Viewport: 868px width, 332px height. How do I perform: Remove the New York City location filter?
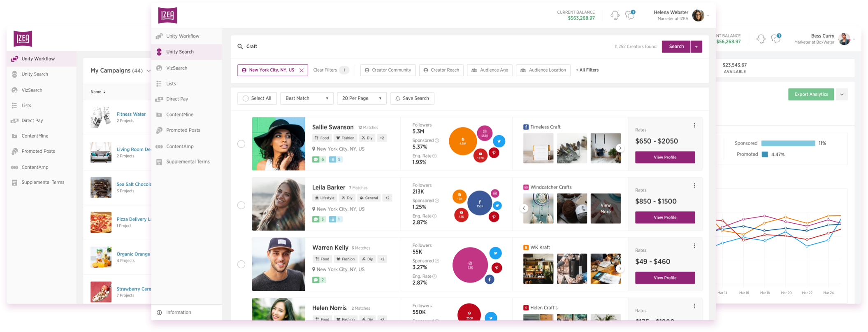(302, 70)
